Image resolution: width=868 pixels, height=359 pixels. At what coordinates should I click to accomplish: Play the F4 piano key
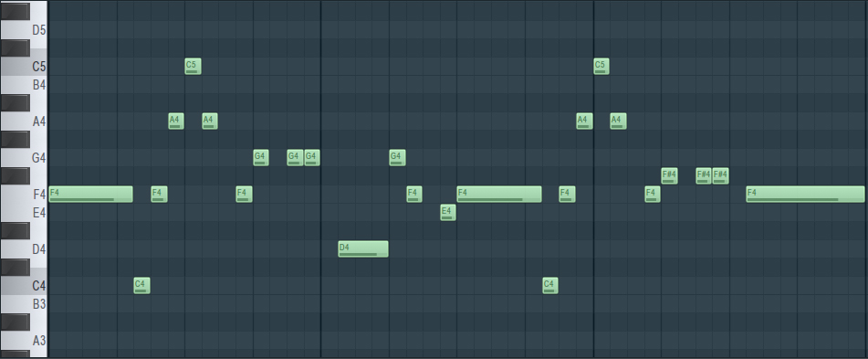(23, 195)
